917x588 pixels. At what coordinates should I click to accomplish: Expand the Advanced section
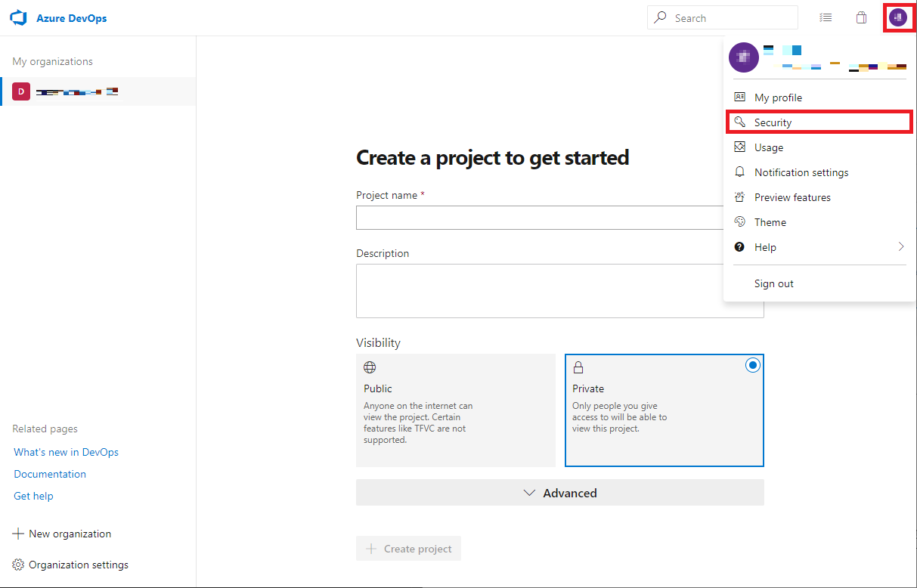[x=560, y=493]
